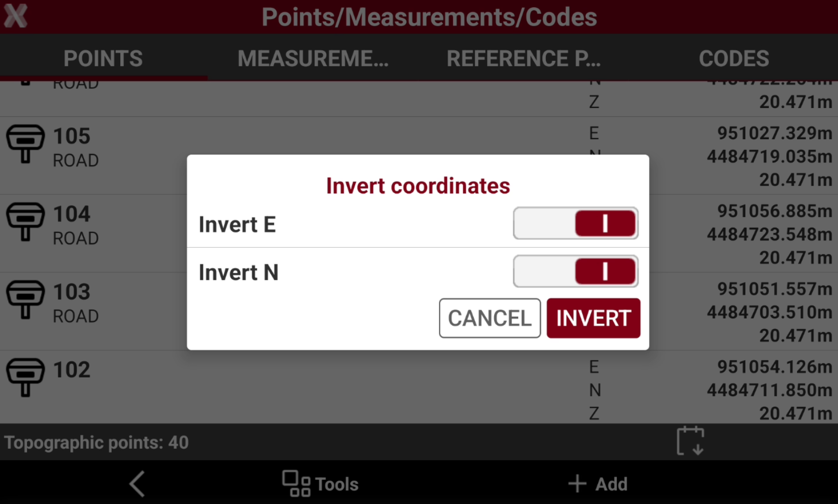Toggle the Invert N switch
This screenshot has width=838, height=504.
click(576, 271)
